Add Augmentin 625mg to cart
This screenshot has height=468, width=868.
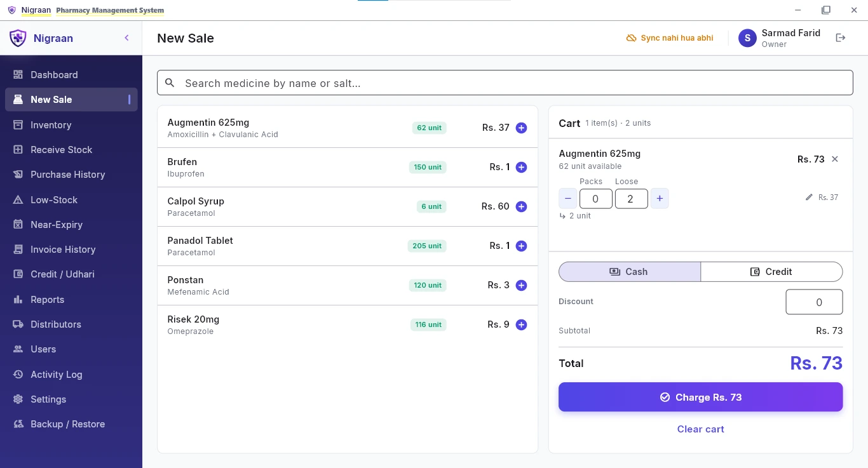coord(522,128)
